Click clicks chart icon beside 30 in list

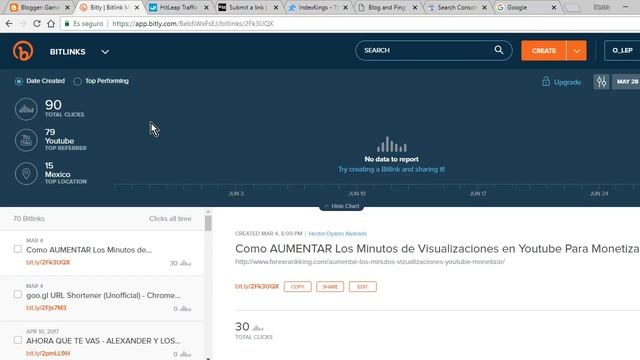tap(186, 263)
